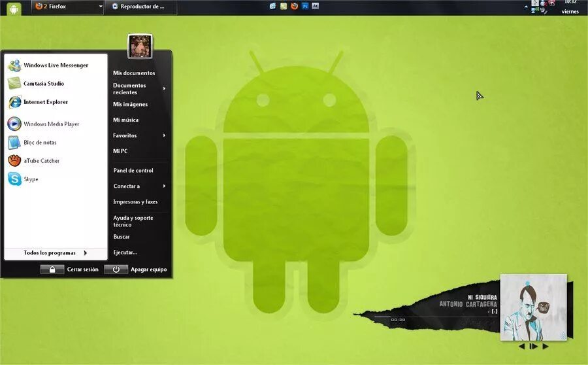This screenshot has height=365, width=588.
Task: Expand Conectar a submenu arrow
Action: click(164, 186)
